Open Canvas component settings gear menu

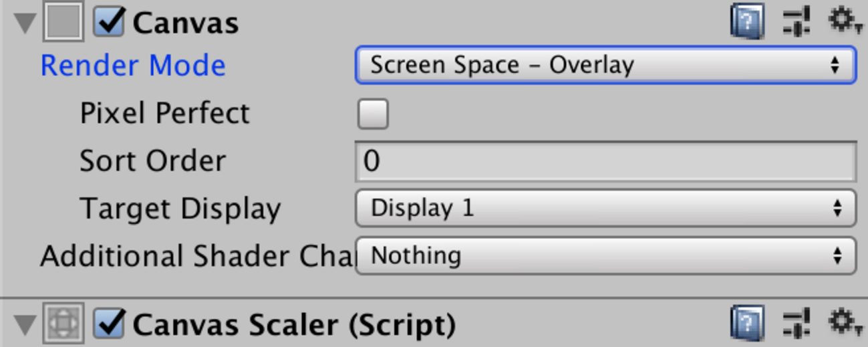pos(845,21)
